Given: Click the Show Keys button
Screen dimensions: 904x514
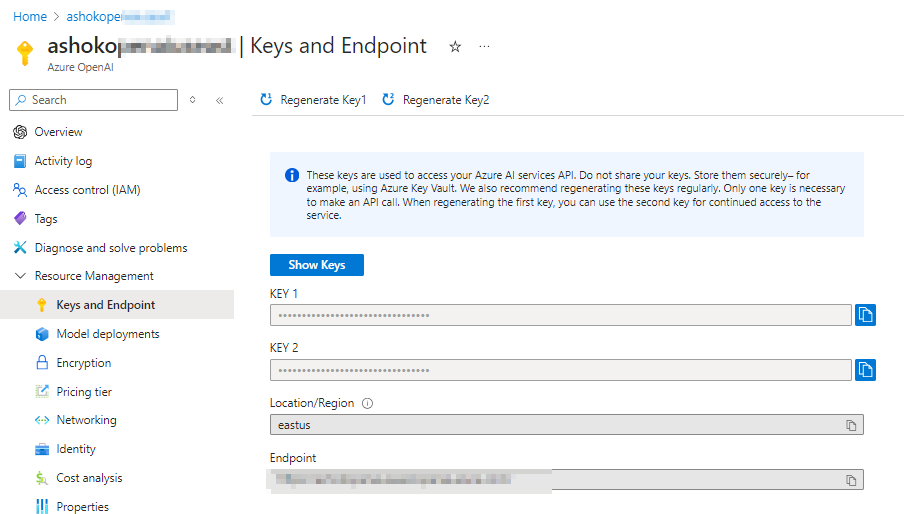Looking at the screenshot, I should 317,265.
